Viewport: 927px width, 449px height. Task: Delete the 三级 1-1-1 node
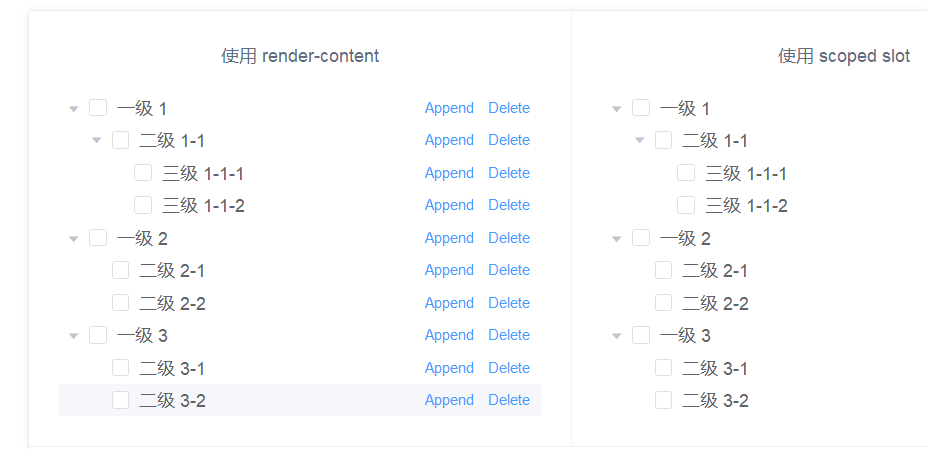[x=509, y=173]
